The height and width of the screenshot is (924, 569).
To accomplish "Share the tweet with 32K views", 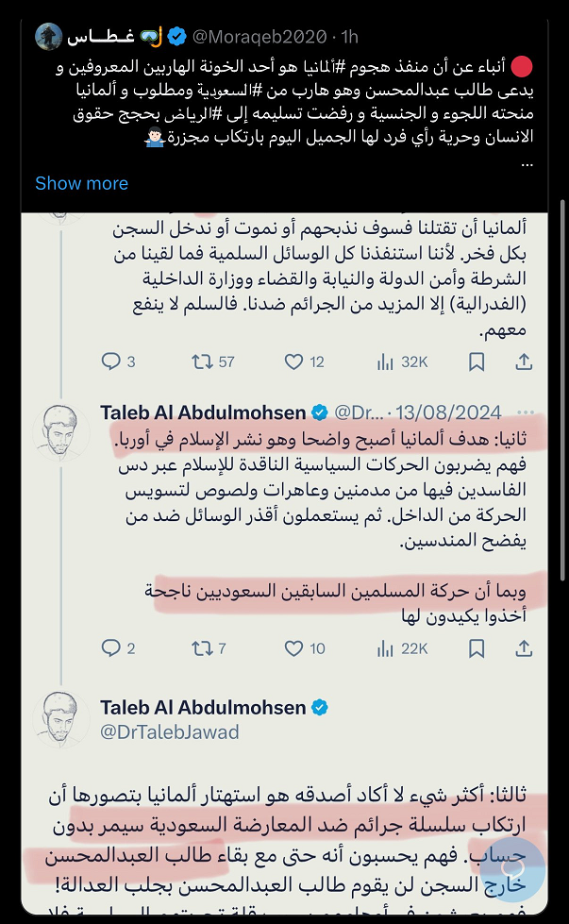I will [526, 361].
